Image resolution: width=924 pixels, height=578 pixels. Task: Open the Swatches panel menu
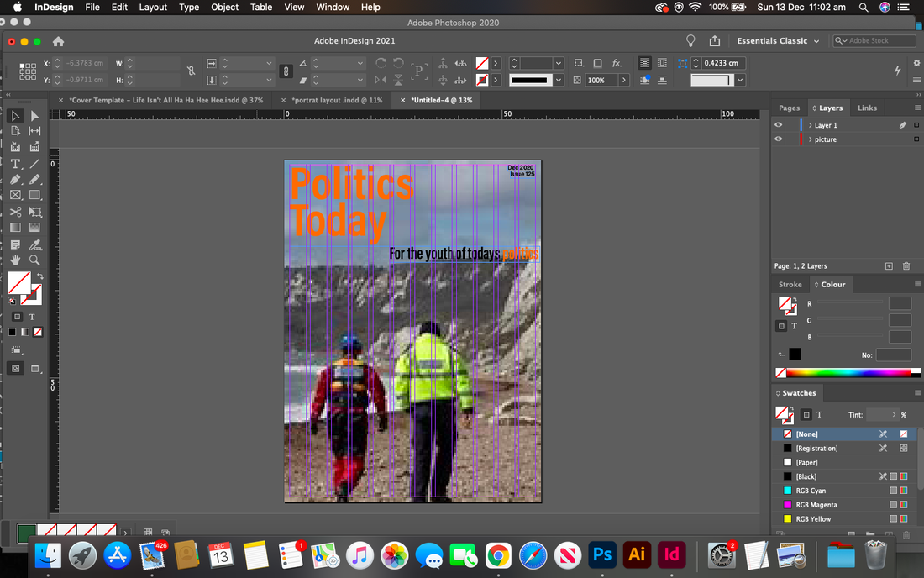point(917,393)
